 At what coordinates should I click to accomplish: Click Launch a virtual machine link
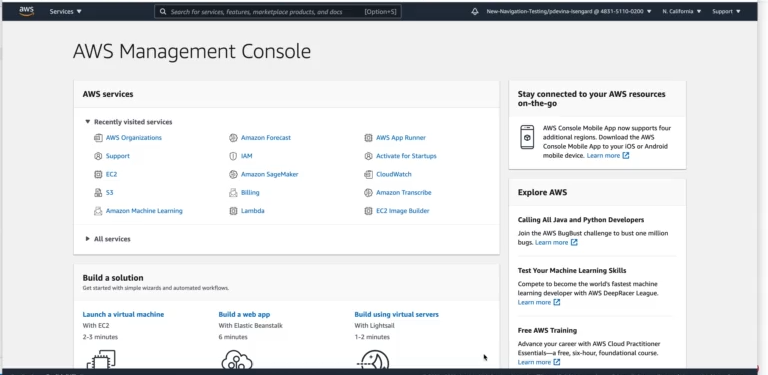[123, 314]
